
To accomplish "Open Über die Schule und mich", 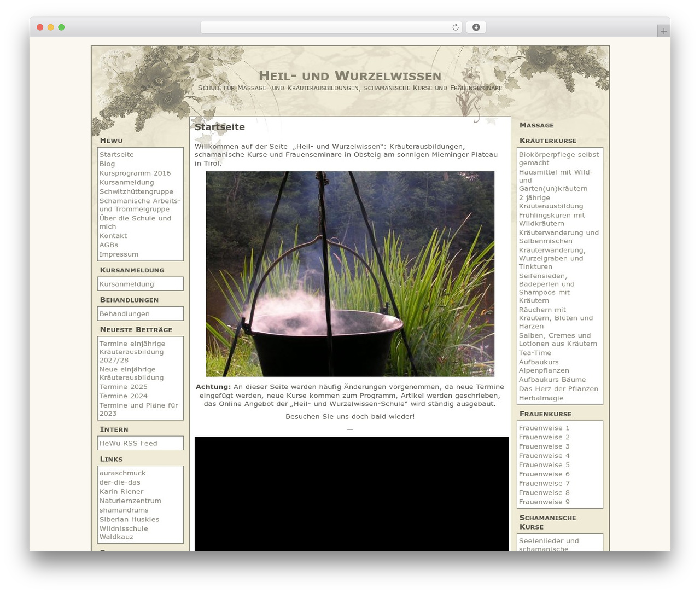I will [x=135, y=222].
